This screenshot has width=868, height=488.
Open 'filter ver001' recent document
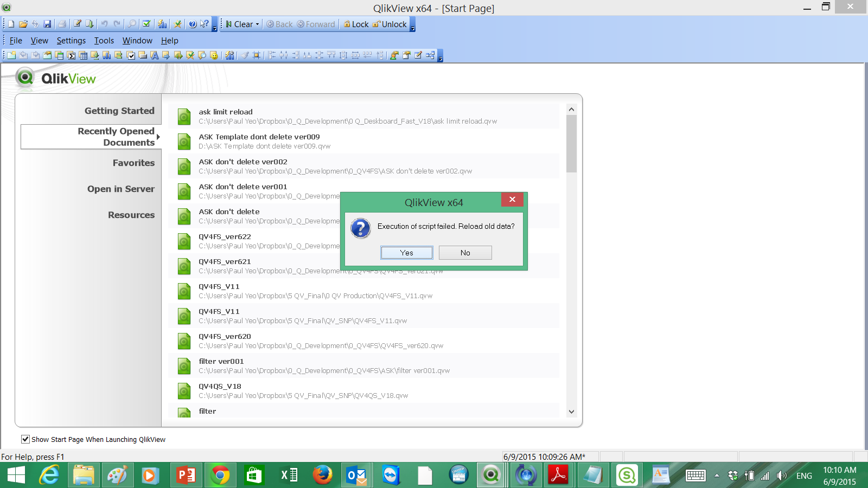(x=363, y=365)
